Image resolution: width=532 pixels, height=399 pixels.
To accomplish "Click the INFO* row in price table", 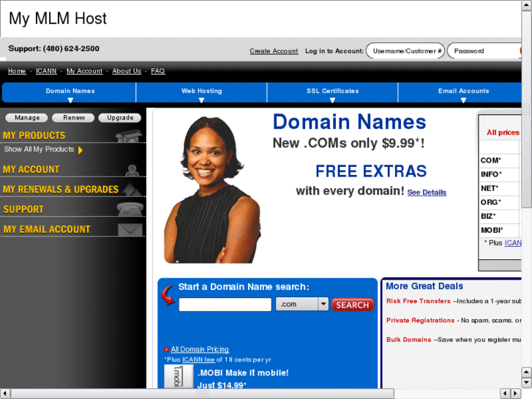I will 500,174.
